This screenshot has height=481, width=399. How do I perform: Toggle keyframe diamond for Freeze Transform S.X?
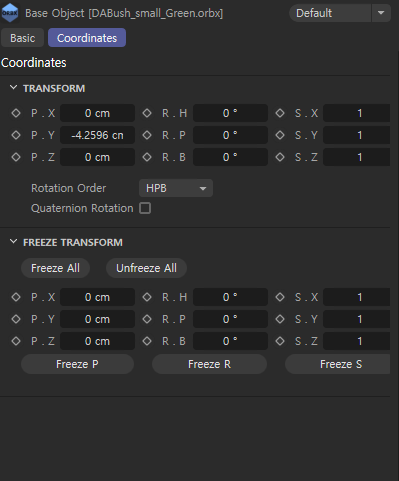pos(280,297)
